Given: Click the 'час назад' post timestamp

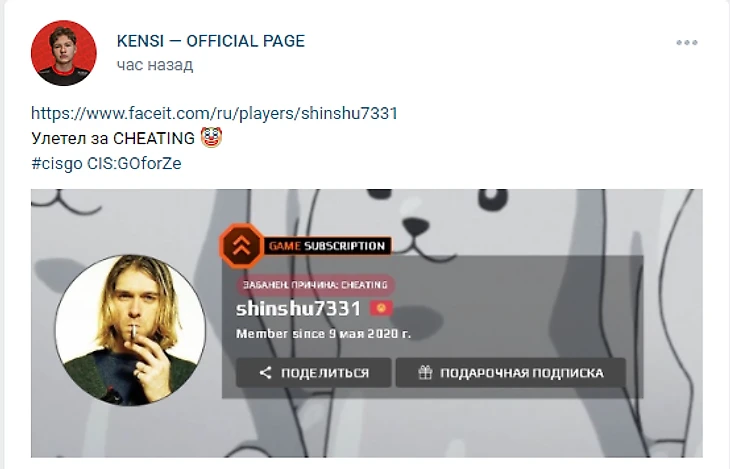Looking at the screenshot, I should (x=155, y=65).
